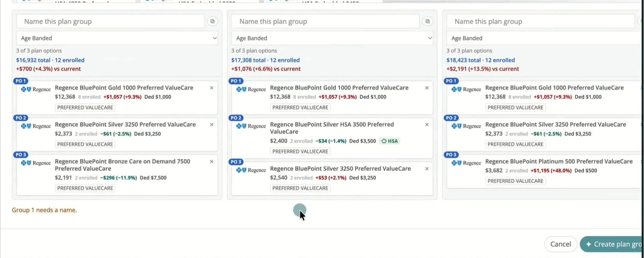Select Regence BluePoint Bronze Care on Demand title
Viewport: 644px width, 258px height.
pos(123,165)
